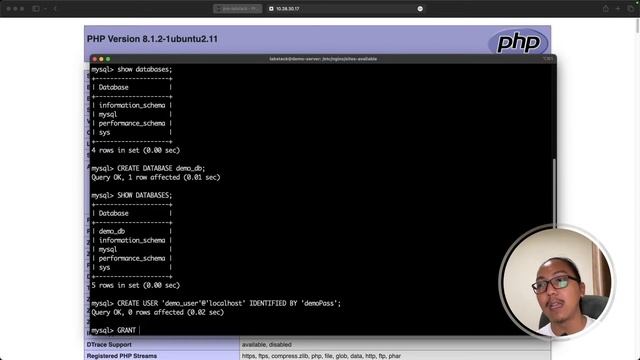Click the presenter webcam circle overlay

pyautogui.click(x=557, y=282)
